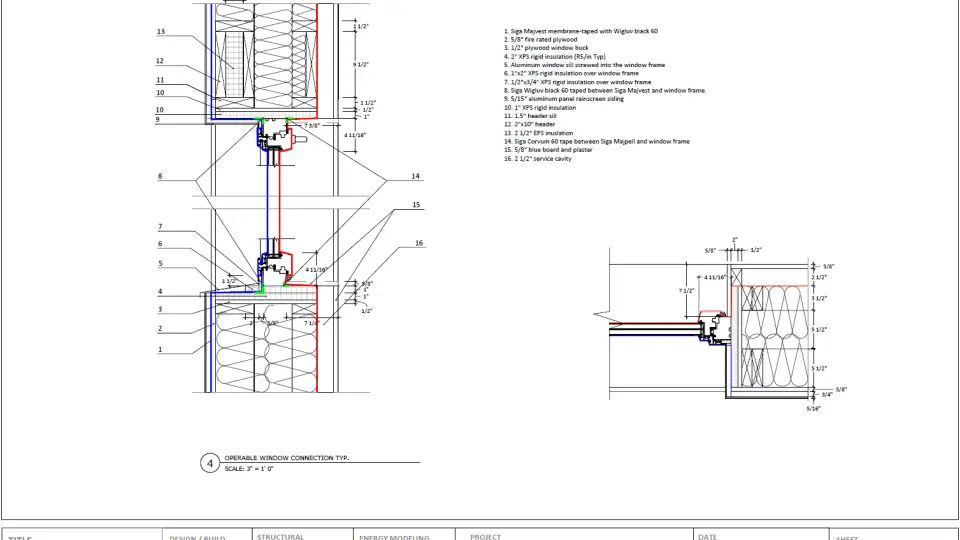Click the circled detail number 4 marker
Screen dimensions: 960x540
point(210,463)
